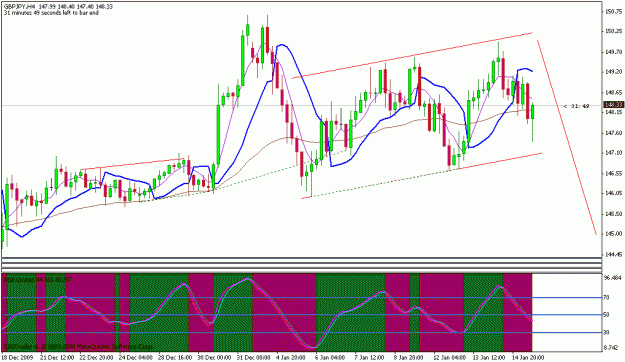Click the 146.05 price axis label
Image resolution: width=625 pixels, height=362 pixels.
(x=613, y=193)
